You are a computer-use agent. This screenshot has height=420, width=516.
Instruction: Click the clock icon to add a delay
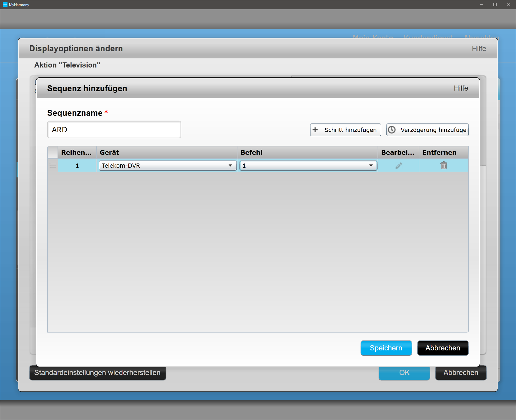392,130
